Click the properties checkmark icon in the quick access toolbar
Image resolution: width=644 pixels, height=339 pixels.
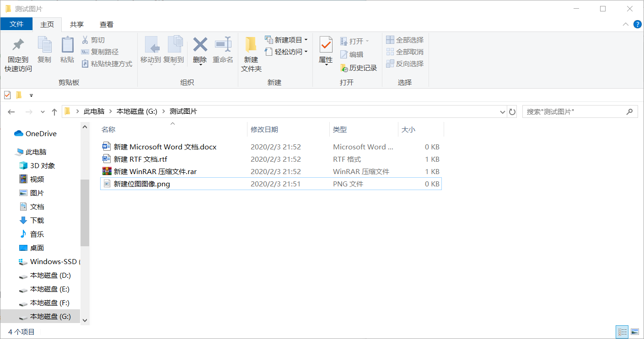7,95
